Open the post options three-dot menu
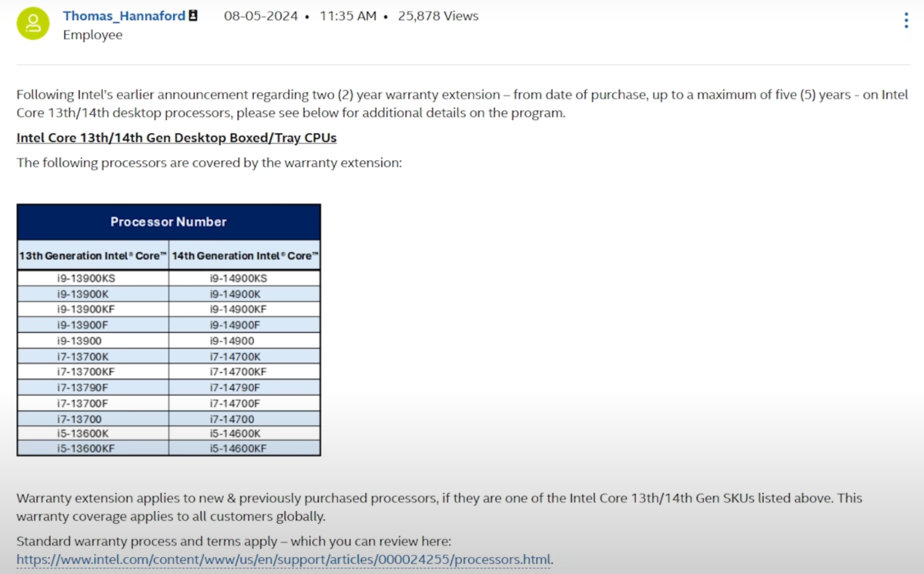This screenshot has height=574, width=924. click(906, 21)
